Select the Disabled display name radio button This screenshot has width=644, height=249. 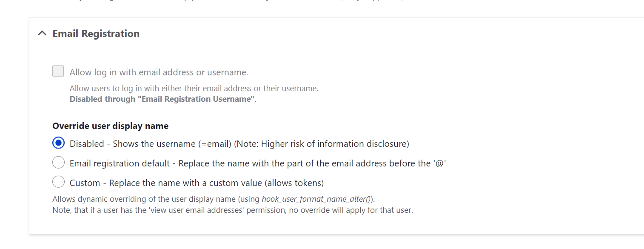pos(58,143)
